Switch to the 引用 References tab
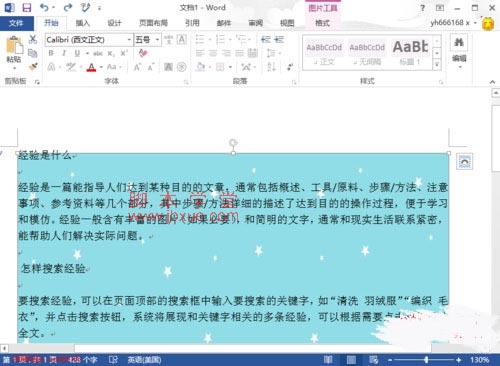Screen dimensions: 500x366 click(192, 23)
